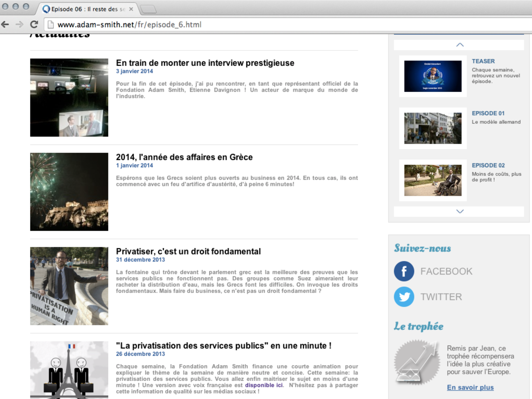This screenshot has width=532, height=399.
Task: Click the TEASER title link
Action: pos(483,61)
